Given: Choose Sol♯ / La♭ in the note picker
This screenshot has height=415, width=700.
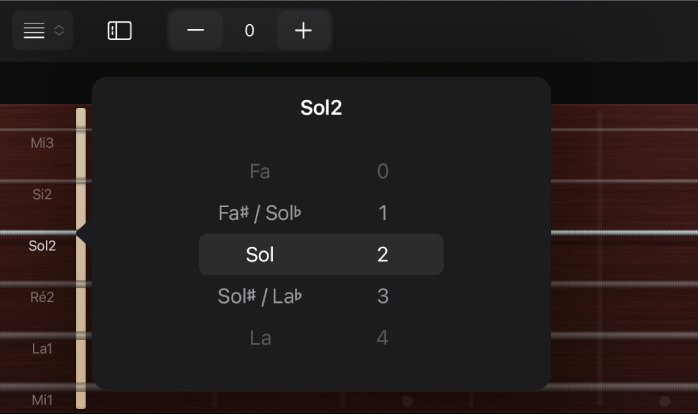Looking at the screenshot, I should point(260,296).
